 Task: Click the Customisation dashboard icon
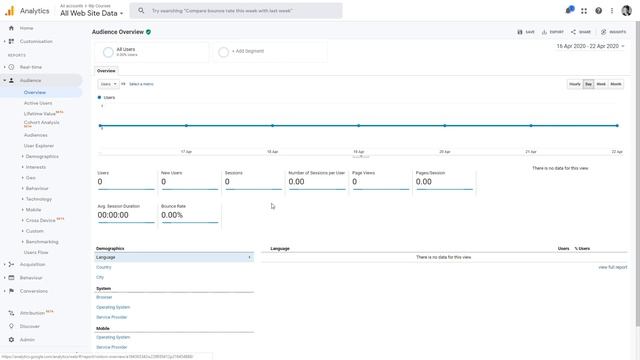[x=11, y=41]
